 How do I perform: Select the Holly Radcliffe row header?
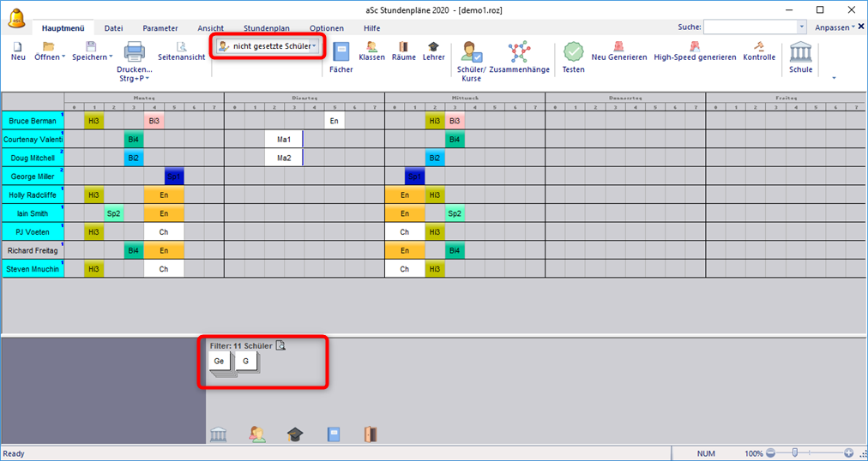[x=33, y=195]
